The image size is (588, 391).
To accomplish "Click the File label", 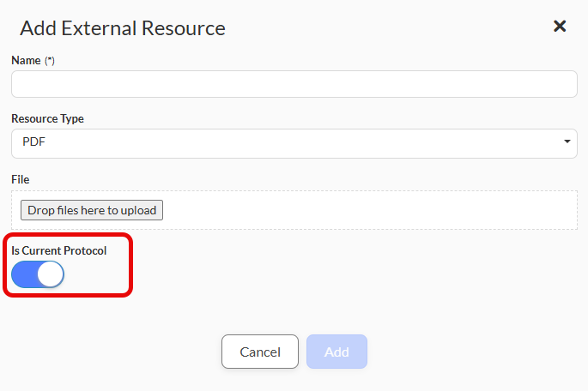I will pos(21,179).
